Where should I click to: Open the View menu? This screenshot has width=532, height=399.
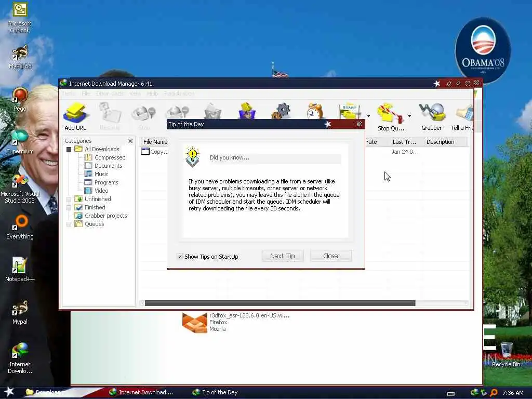point(135,94)
